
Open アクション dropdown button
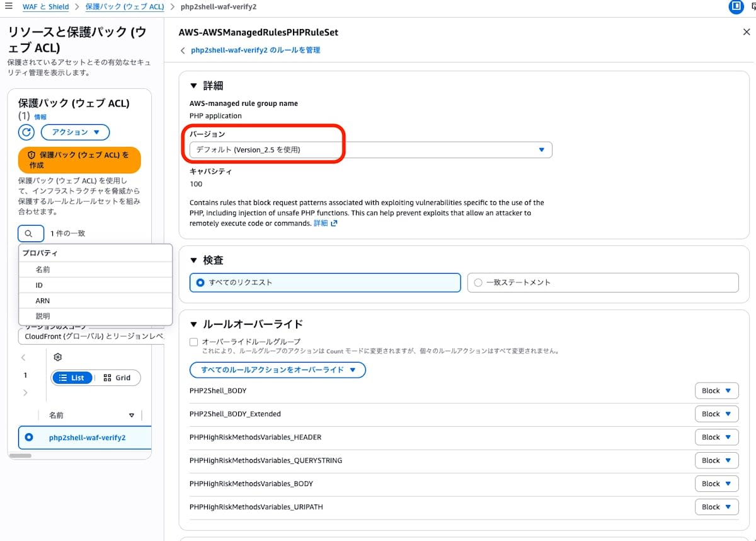pyautogui.click(x=76, y=132)
